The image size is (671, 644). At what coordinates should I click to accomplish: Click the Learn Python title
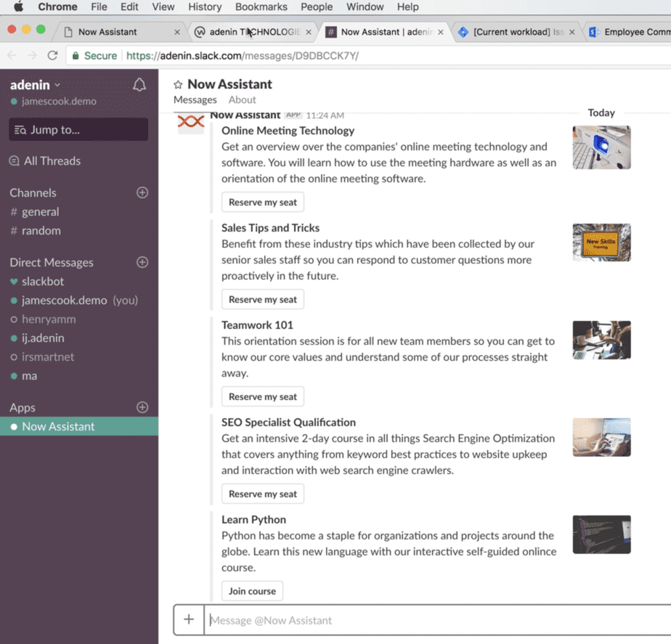[x=253, y=519]
